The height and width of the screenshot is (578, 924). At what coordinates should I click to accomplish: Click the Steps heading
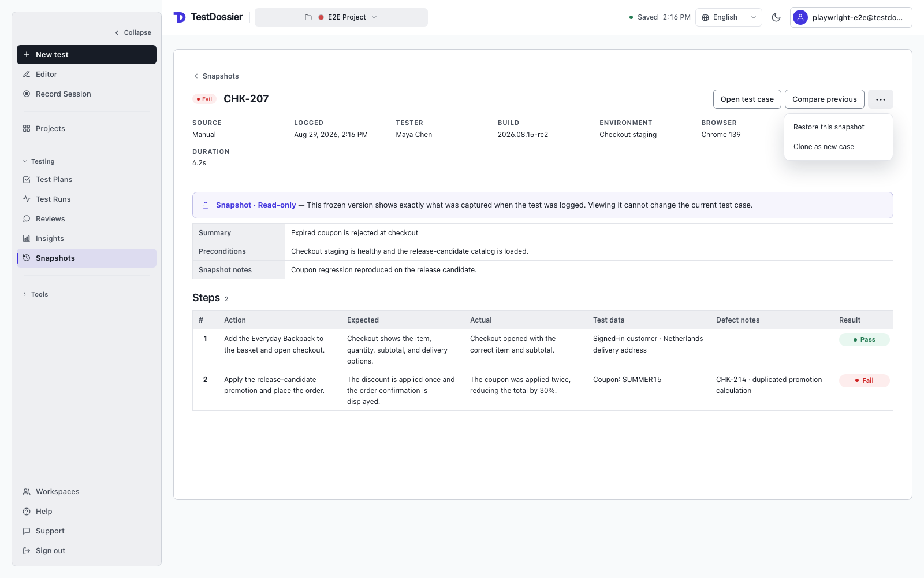click(x=206, y=298)
